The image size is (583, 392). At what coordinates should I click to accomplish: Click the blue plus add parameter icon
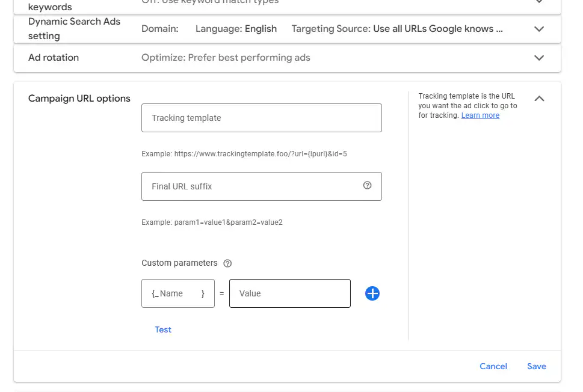(x=372, y=293)
